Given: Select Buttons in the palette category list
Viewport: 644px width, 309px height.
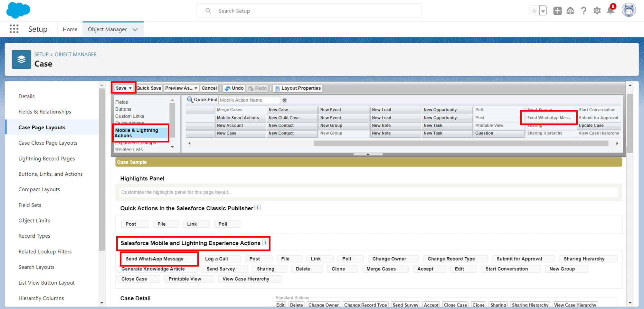Looking at the screenshot, I should coord(123,109).
